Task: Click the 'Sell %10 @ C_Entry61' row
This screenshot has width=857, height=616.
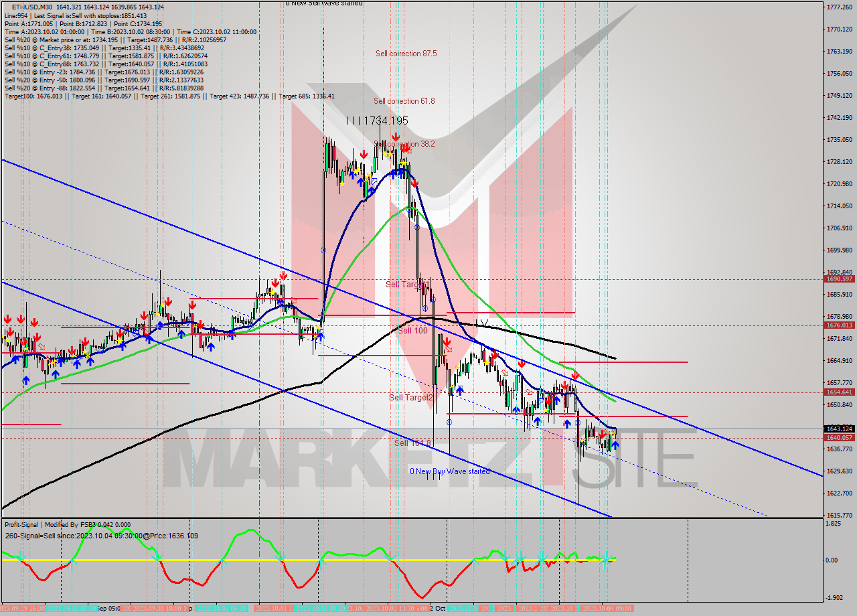Action: click(106, 56)
